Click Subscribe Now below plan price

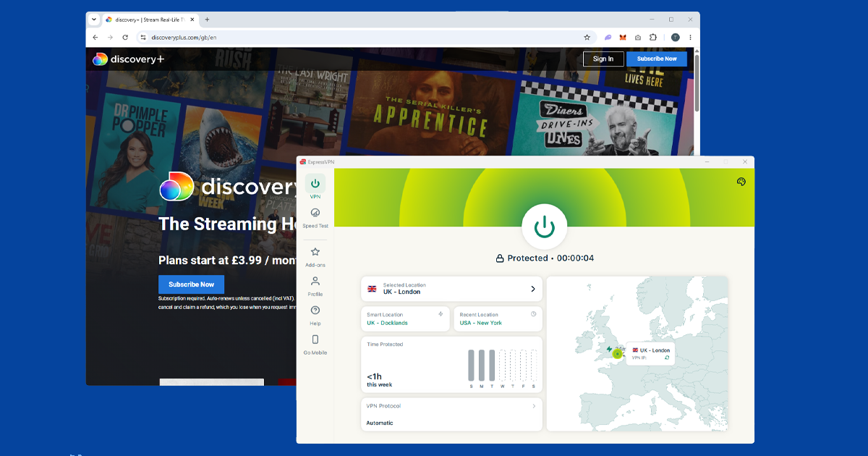(x=192, y=284)
